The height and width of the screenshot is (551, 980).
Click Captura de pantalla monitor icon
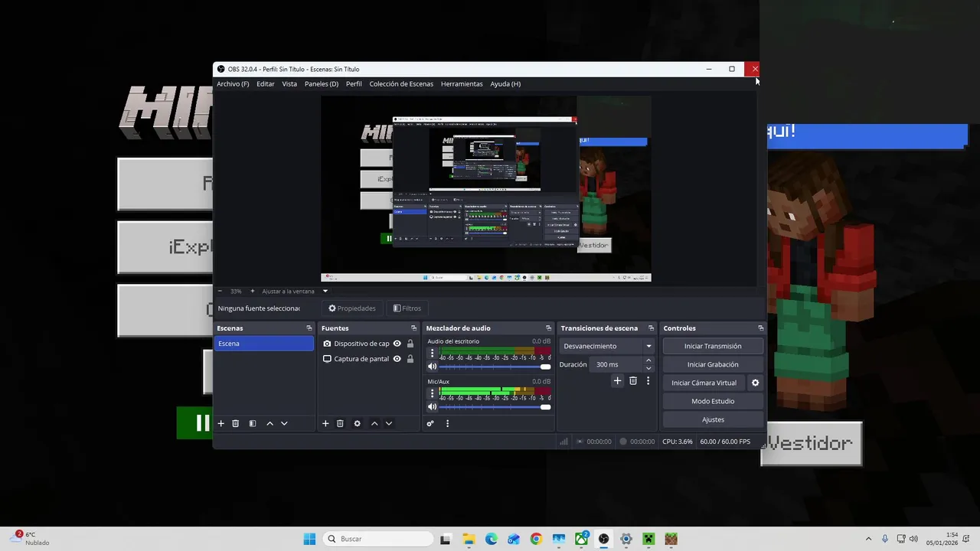[327, 359]
